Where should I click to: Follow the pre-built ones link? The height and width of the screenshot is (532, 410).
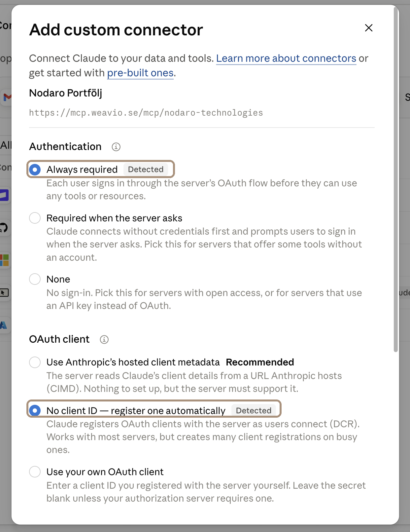click(140, 73)
